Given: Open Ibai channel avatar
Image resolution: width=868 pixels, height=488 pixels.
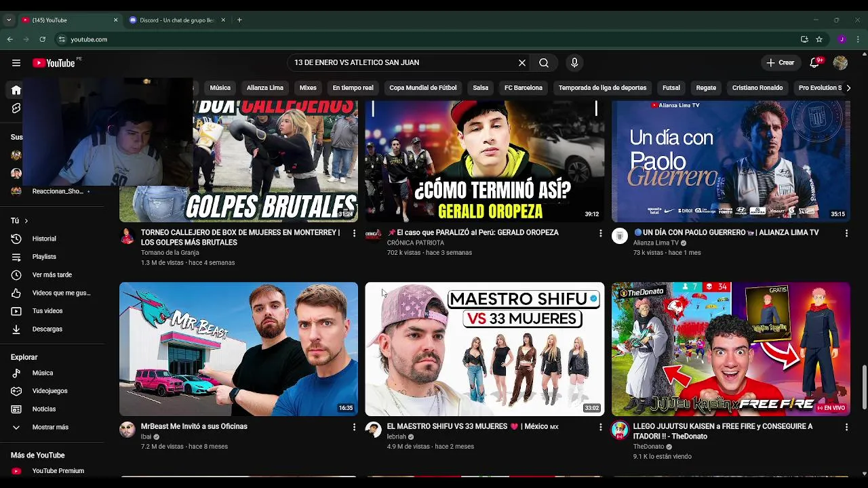Looking at the screenshot, I should pyautogui.click(x=127, y=430).
